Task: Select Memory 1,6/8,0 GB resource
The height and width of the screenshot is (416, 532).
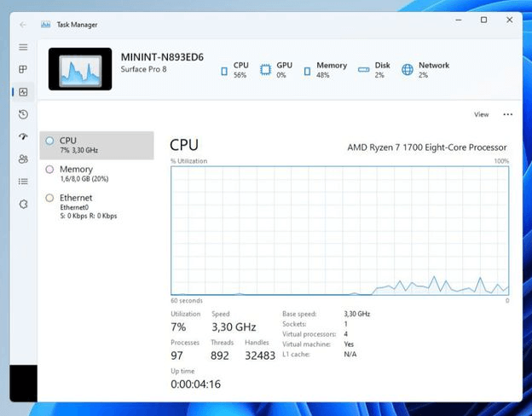Action: [x=96, y=174]
